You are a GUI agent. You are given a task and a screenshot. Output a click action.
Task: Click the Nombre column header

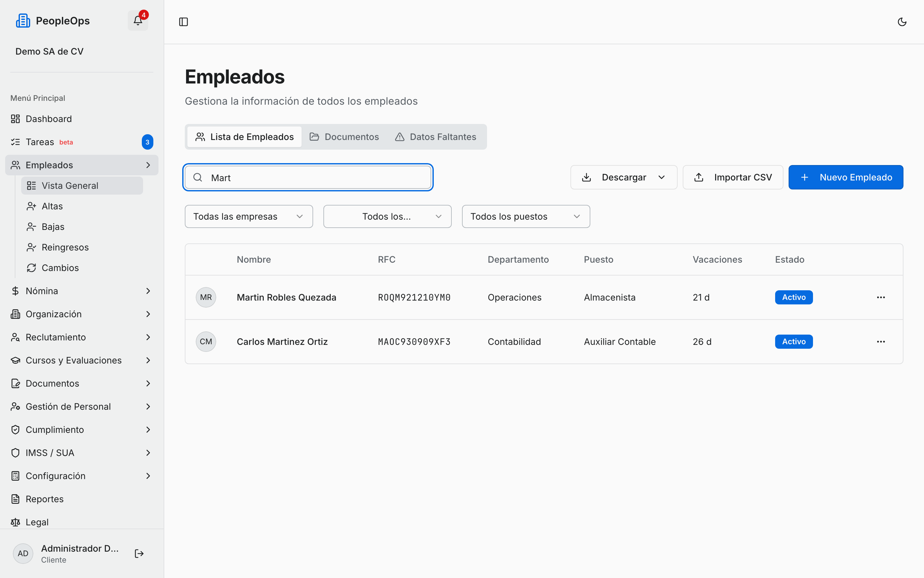pos(254,259)
